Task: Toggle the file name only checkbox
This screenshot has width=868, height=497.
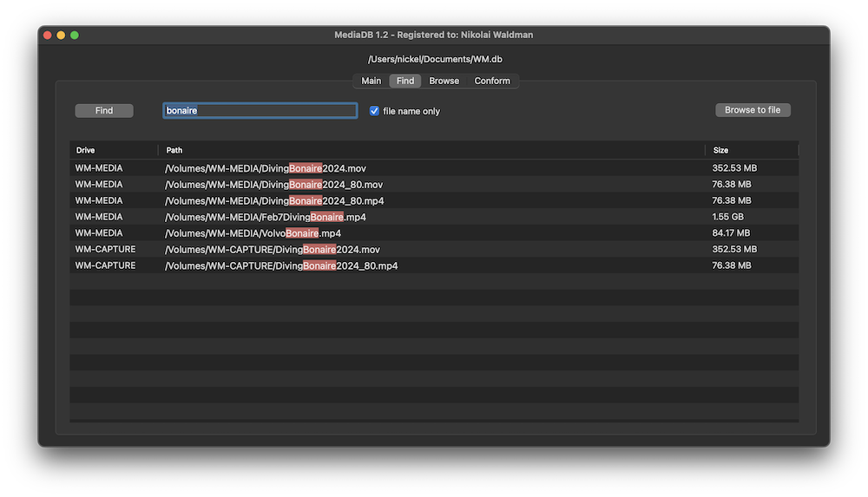Action: 374,111
